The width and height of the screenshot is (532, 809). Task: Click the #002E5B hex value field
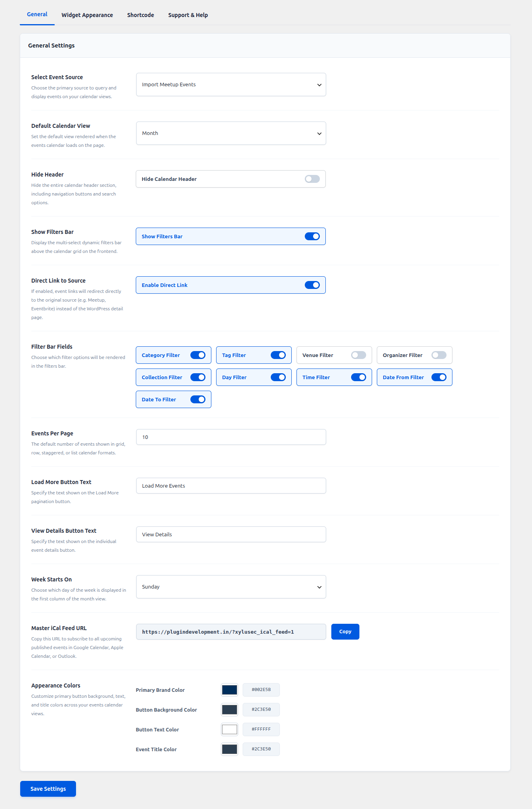261,690
